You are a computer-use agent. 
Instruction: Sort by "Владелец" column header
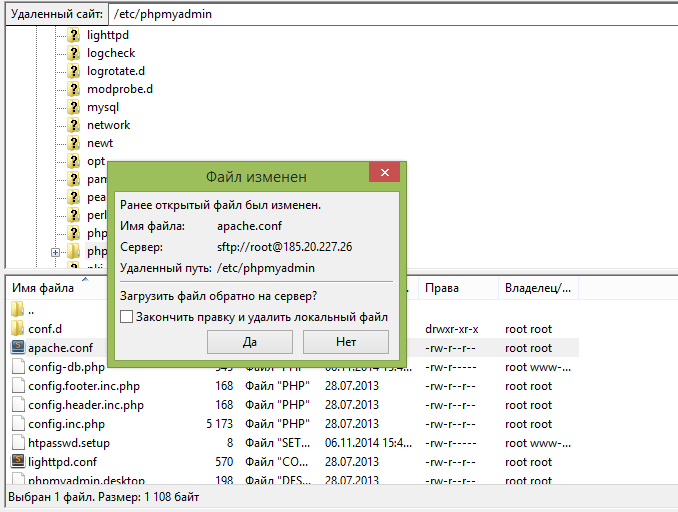tap(538, 288)
